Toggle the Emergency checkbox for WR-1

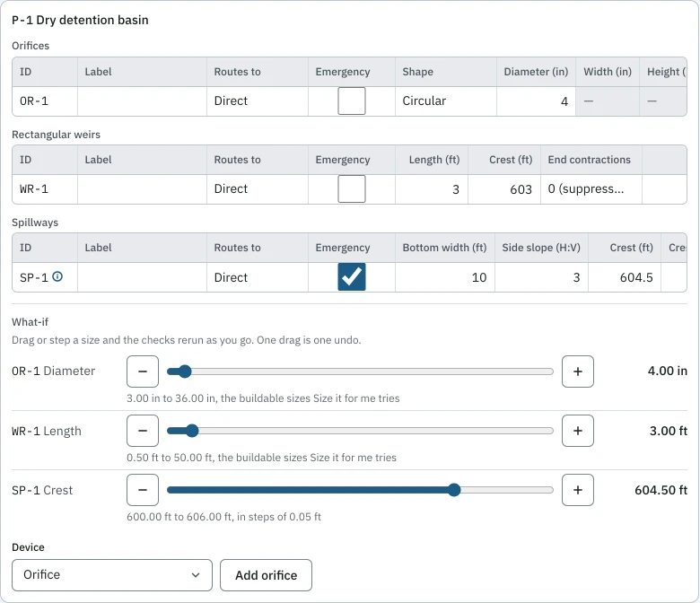coord(352,188)
